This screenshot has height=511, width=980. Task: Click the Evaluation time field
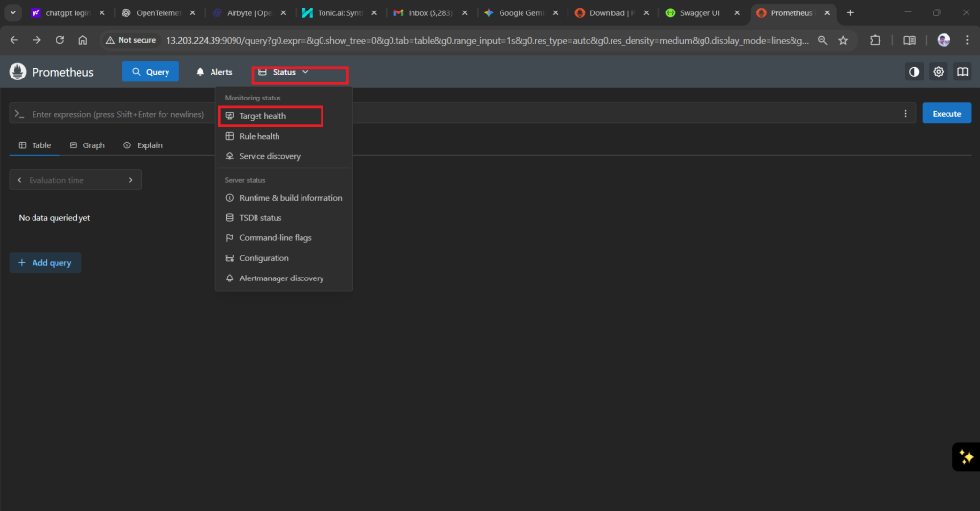[75, 180]
